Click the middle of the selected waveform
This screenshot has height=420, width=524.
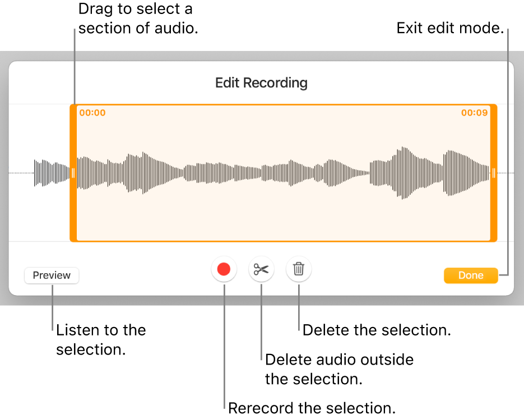point(283,173)
